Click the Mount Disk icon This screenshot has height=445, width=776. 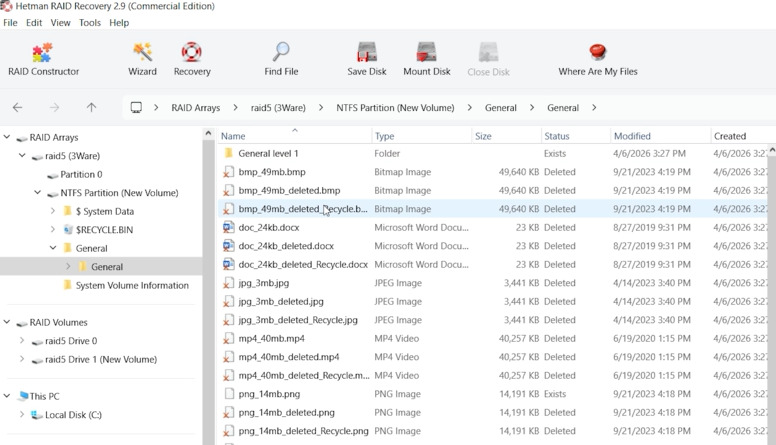point(426,52)
